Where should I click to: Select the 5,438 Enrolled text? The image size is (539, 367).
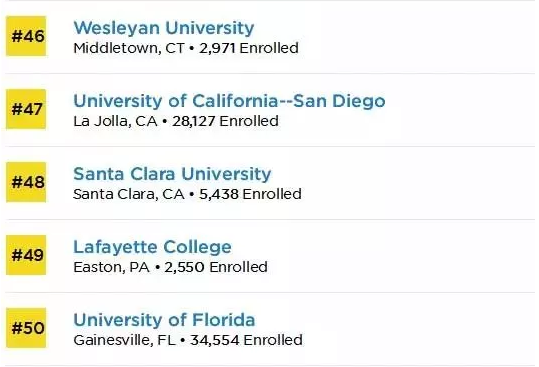click(x=250, y=194)
